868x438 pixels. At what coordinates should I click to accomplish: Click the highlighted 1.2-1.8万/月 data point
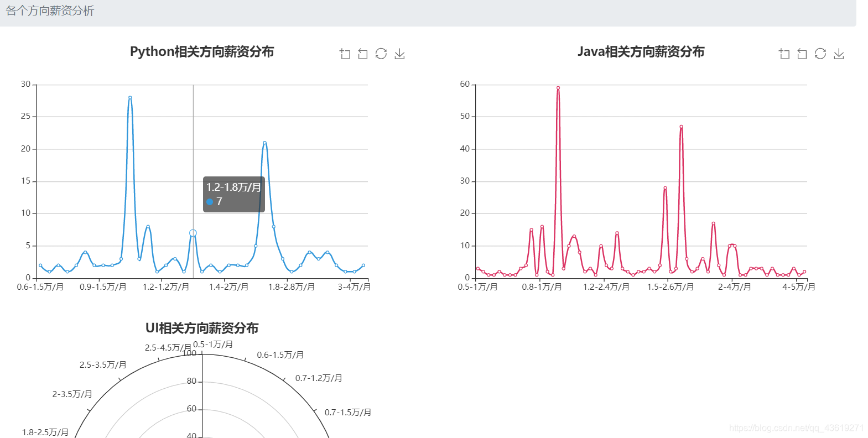[x=193, y=233]
